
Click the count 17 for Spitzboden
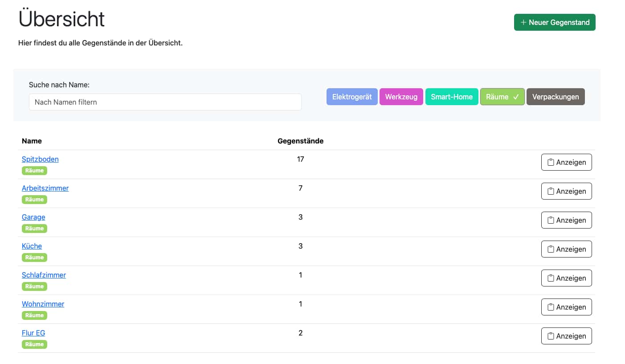pos(300,159)
